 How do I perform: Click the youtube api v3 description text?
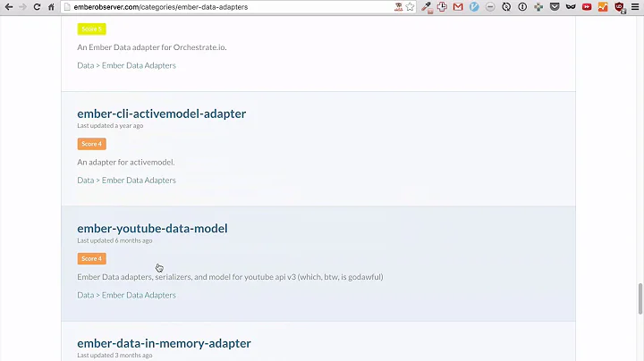pyautogui.click(x=230, y=277)
